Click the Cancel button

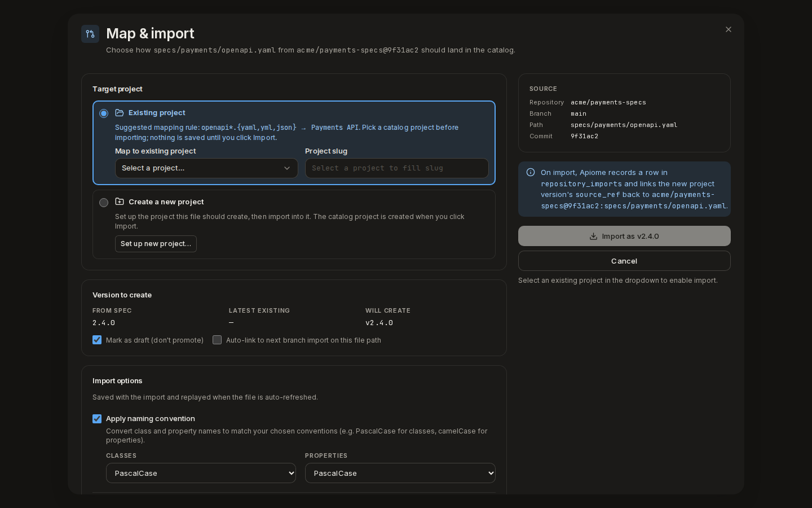(624, 261)
